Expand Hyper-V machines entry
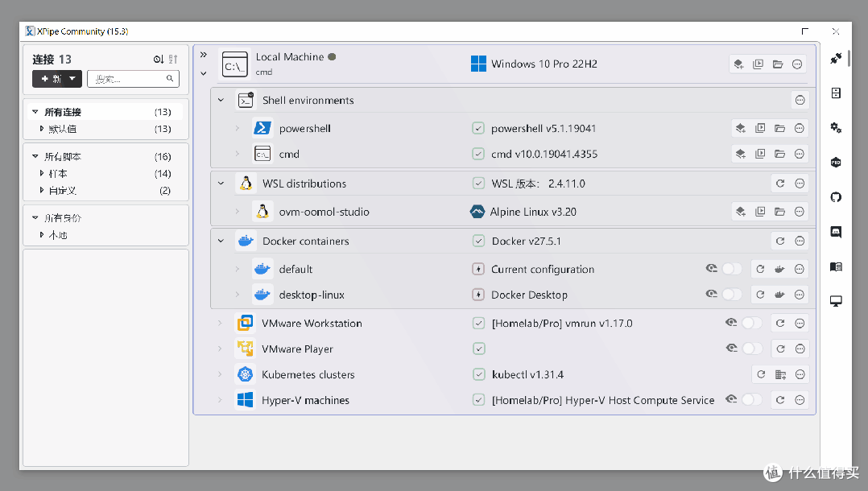This screenshot has width=868, height=491. (220, 400)
